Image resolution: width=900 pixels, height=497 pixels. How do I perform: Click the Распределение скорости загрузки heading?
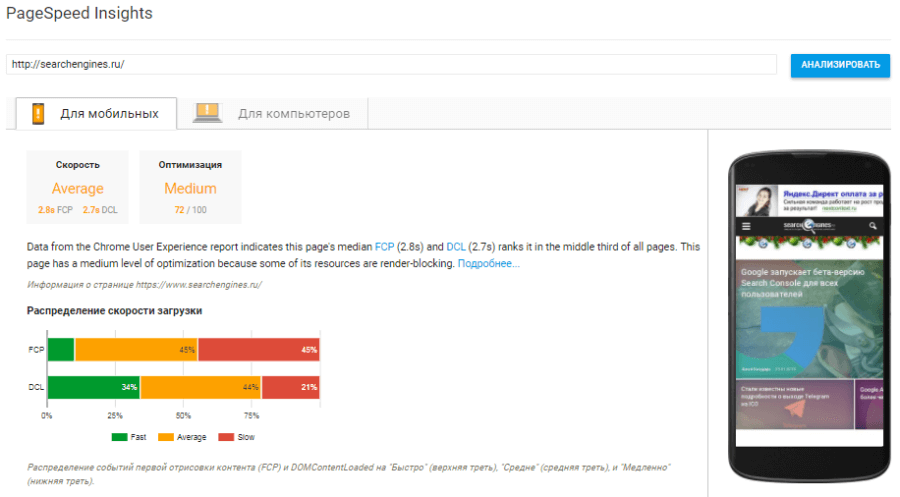(114, 310)
